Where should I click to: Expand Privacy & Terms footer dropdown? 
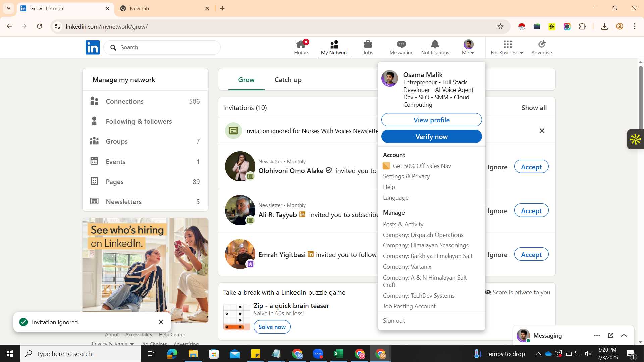[x=132, y=344]
